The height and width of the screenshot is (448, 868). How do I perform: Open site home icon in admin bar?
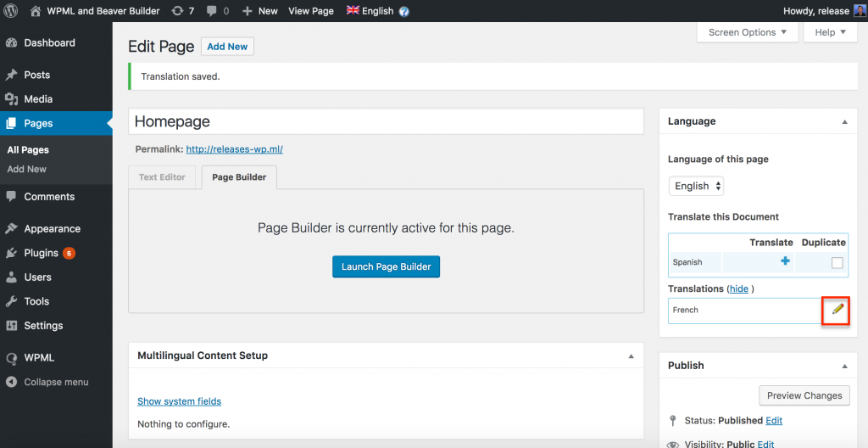(36, 10)
